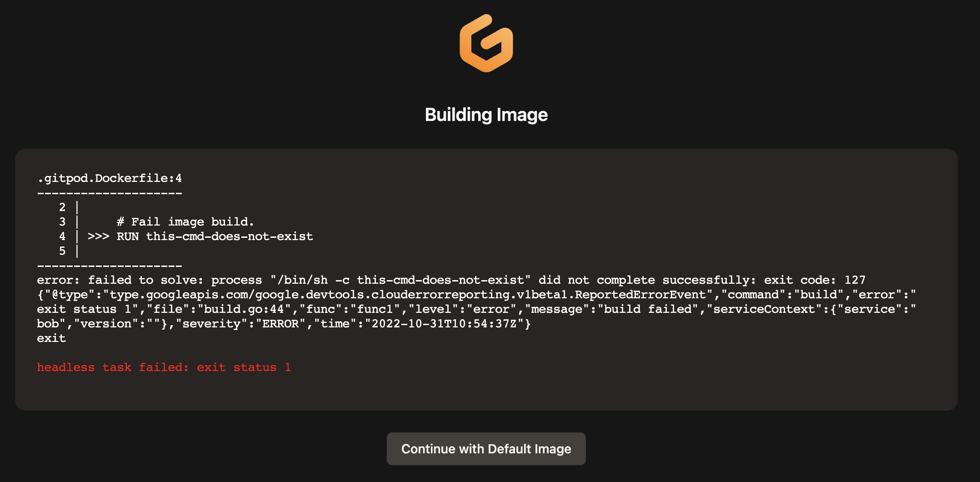Click the dashed separator line above error output
Viewport: 980px width, 482px height.
tap(109, 265)
